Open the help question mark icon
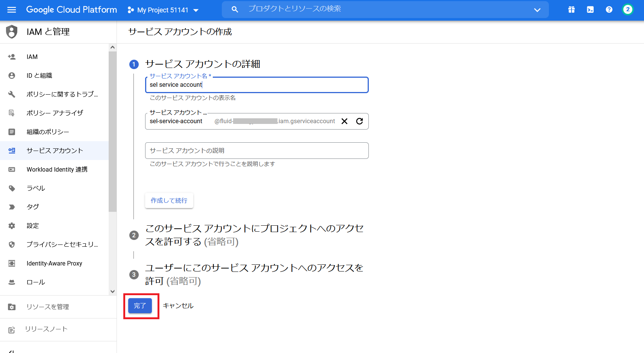644x353 pixels. [609, 10]
